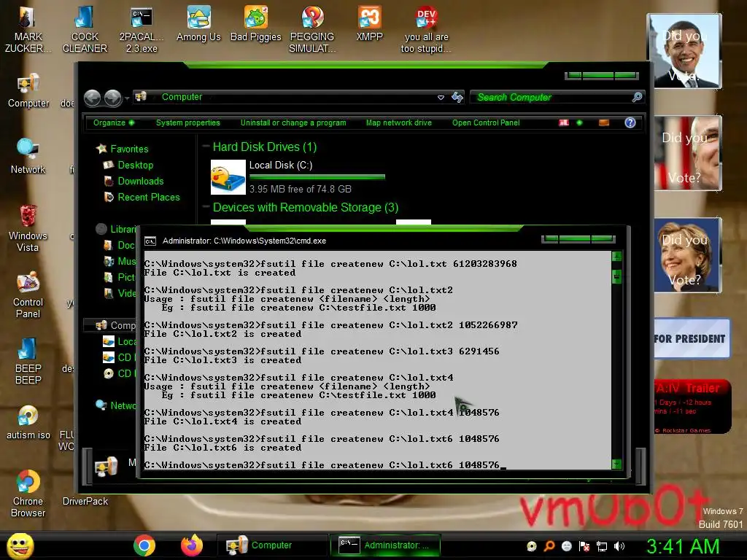Open the PEGGING SIMULAT desktop icon
Image resolution: width=747 pixels, height=560 pixels.
coord(312,28)
